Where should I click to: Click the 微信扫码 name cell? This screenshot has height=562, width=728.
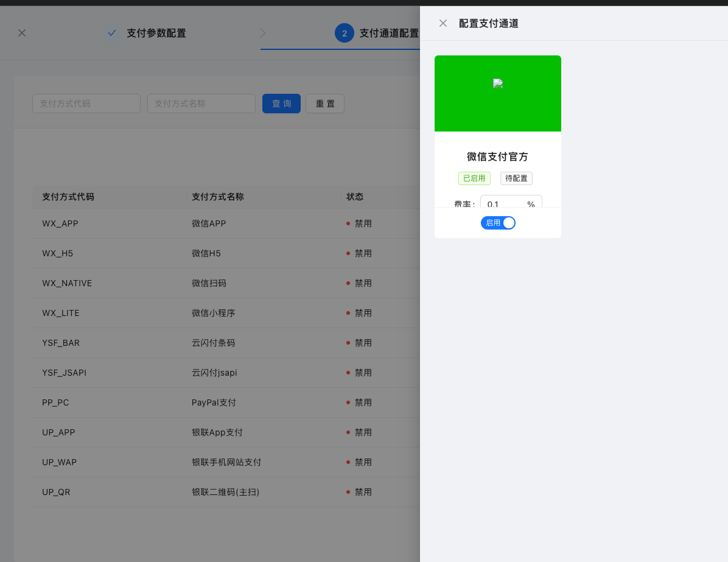[x=209, y=283]
